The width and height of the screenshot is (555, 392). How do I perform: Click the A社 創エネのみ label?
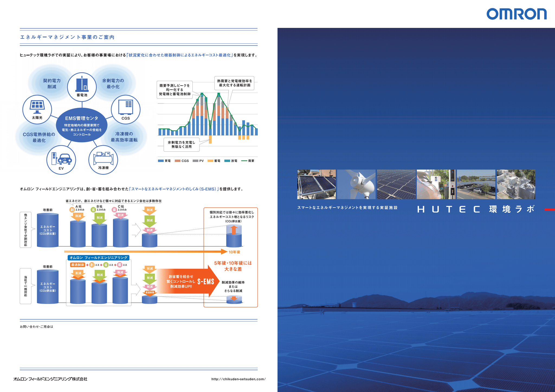(78, 208)
